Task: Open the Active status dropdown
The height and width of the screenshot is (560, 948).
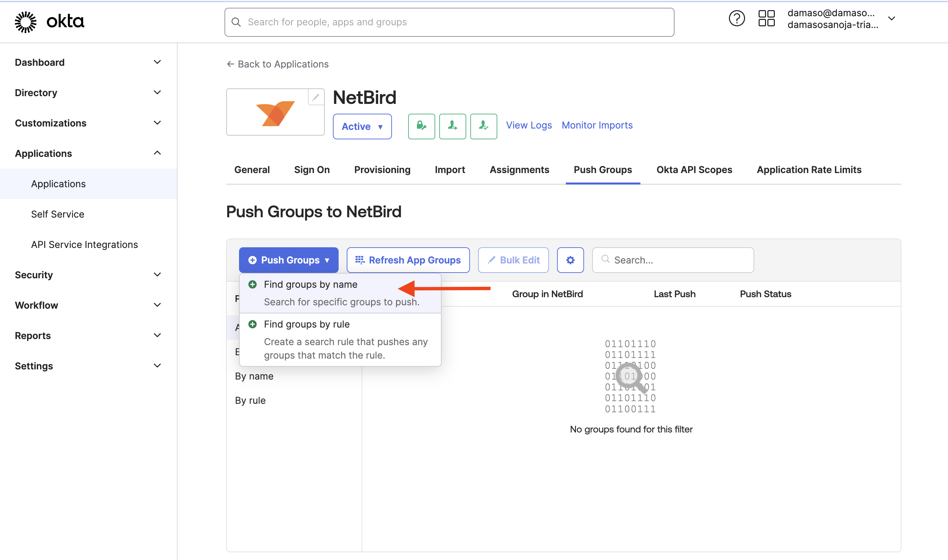Action: 362,127
